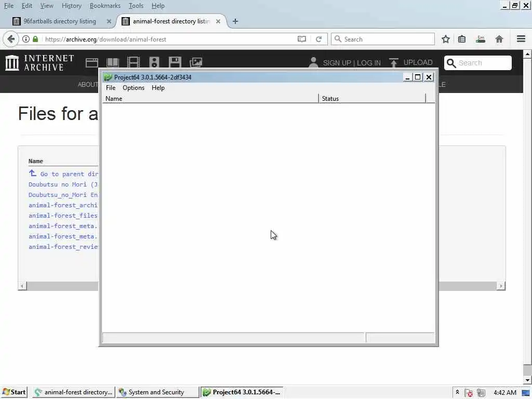The height and width of the screenshot is (399, 532).
Task: Bookmark this page with star icon
Action: pyautogui.click(x=445, y=39)
